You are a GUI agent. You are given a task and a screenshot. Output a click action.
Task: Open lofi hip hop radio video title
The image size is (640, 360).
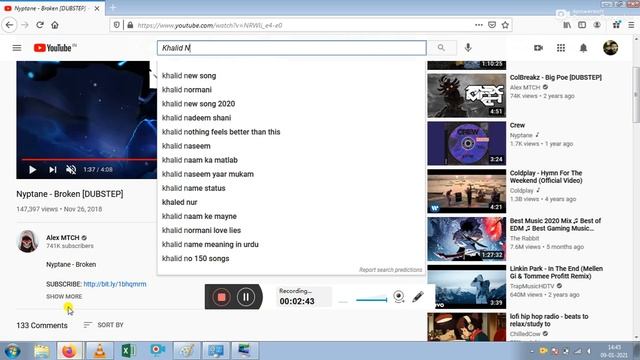click(549, 320)
